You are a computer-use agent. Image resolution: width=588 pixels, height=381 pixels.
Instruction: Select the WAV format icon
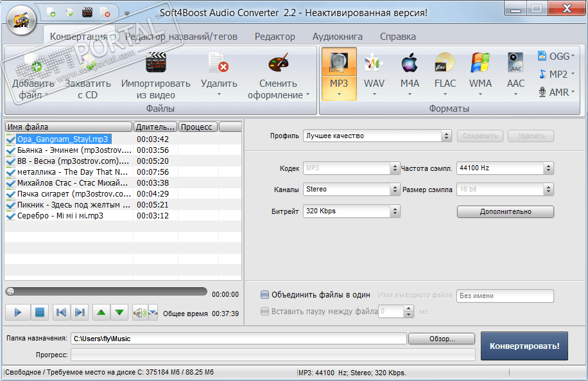pyautogui.click(x=374, y=62)
